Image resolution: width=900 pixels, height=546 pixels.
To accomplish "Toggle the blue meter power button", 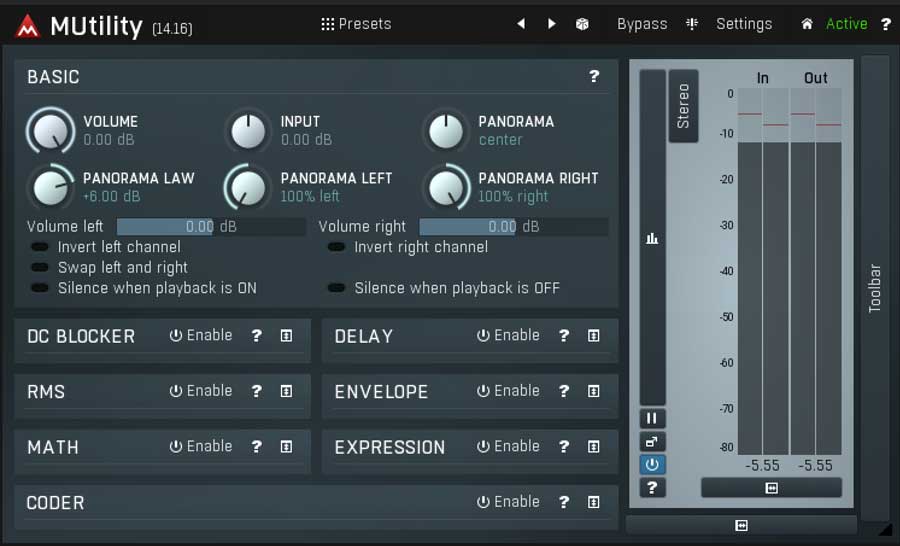I will pos(652,464).
